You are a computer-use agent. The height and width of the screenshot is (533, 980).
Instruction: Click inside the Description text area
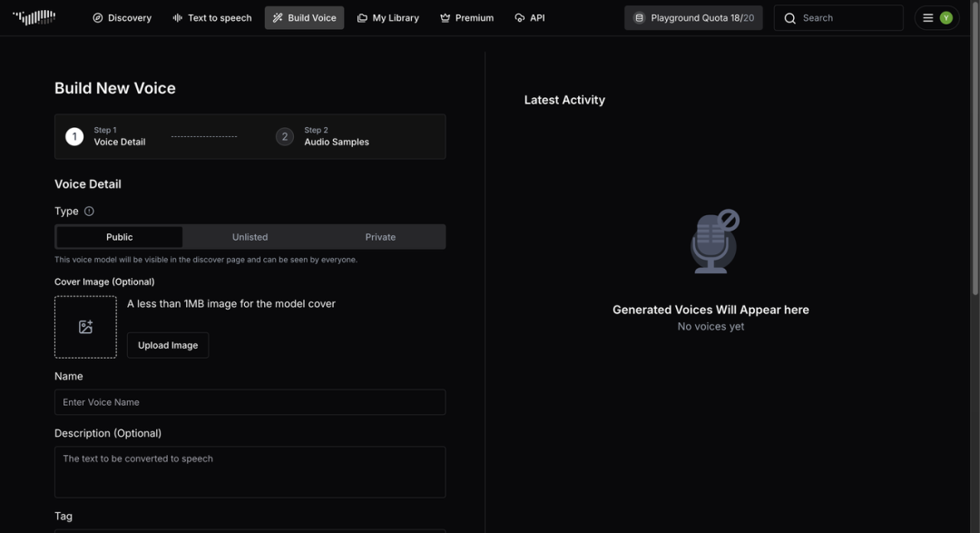tap(250, 471)
